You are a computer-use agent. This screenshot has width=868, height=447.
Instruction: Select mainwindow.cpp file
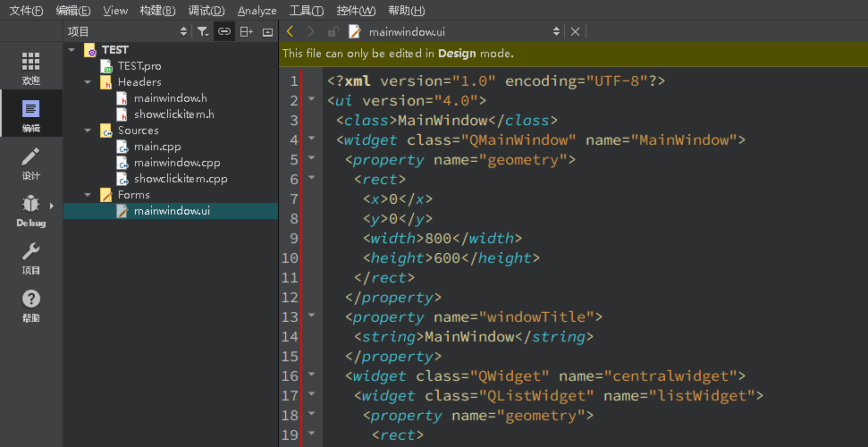click(x=177, y=163)
